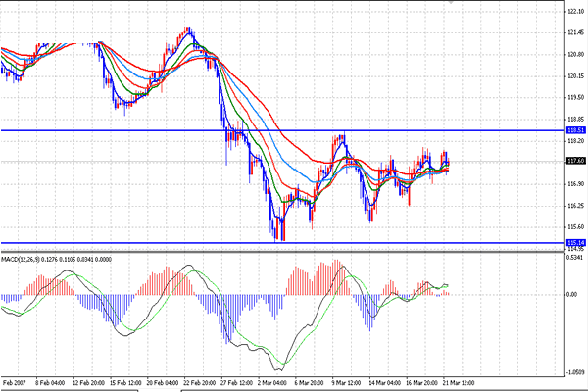Click the 122.10 price axis label
The width and height of the screenshot is (588, 392).
575,11
